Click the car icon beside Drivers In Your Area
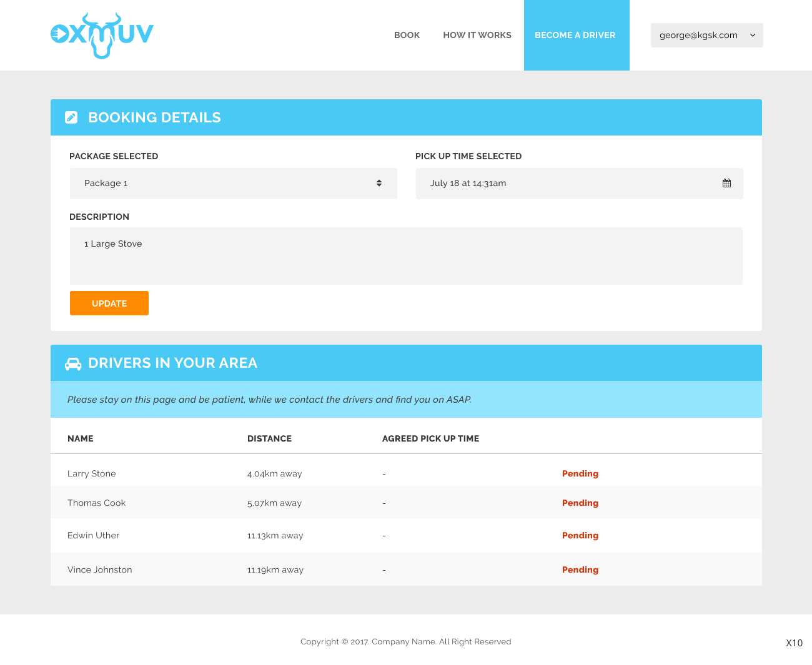Image resolution: width=812 pixels, height=665 pixels. [x=73, y=364]
